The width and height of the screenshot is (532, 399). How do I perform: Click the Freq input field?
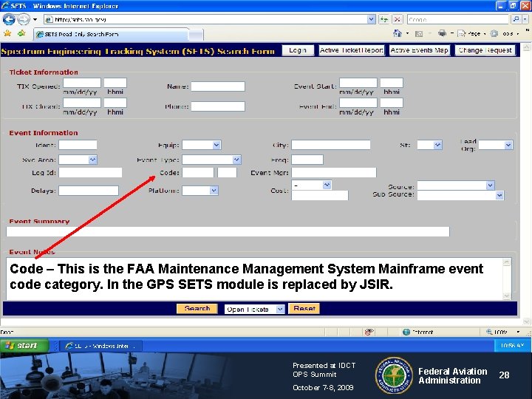tap(307, 160)
